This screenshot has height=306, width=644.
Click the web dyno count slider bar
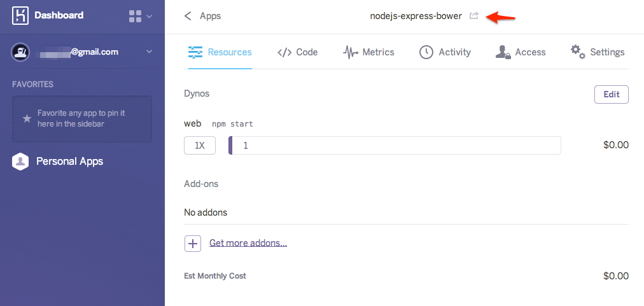[395, 146]
